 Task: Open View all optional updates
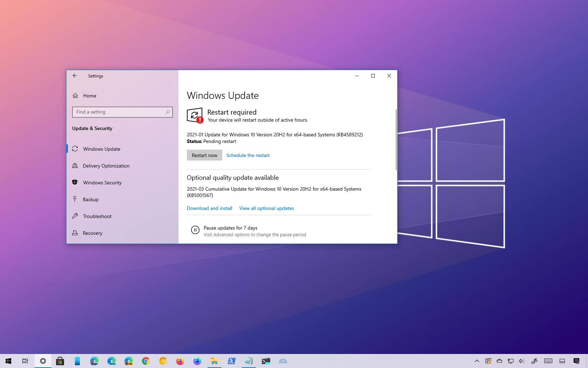[x=267, y=208]
